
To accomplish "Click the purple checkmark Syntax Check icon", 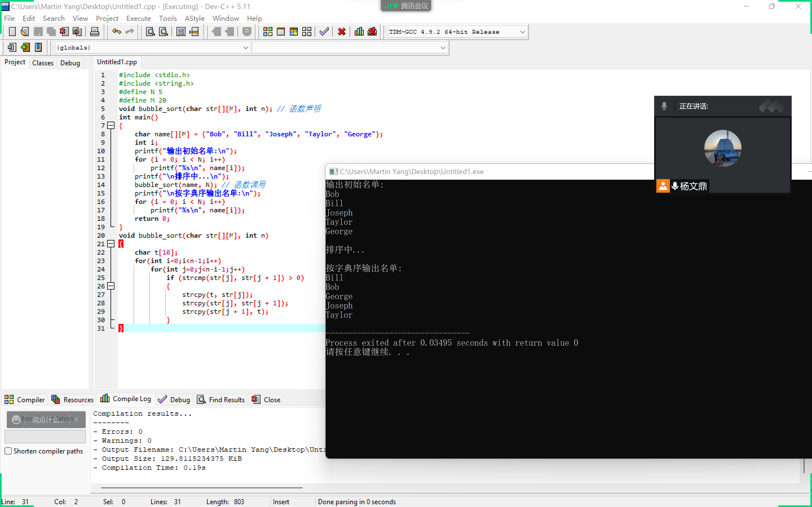I will [324, 32].
